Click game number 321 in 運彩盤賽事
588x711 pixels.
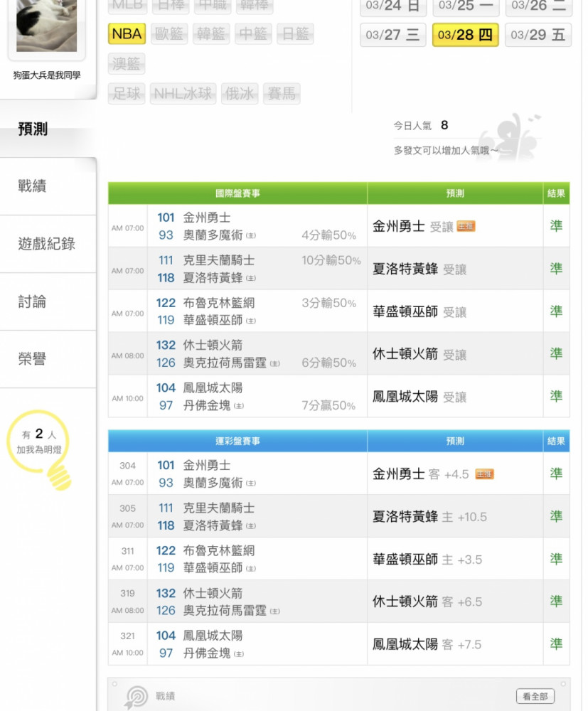point(127,636)
